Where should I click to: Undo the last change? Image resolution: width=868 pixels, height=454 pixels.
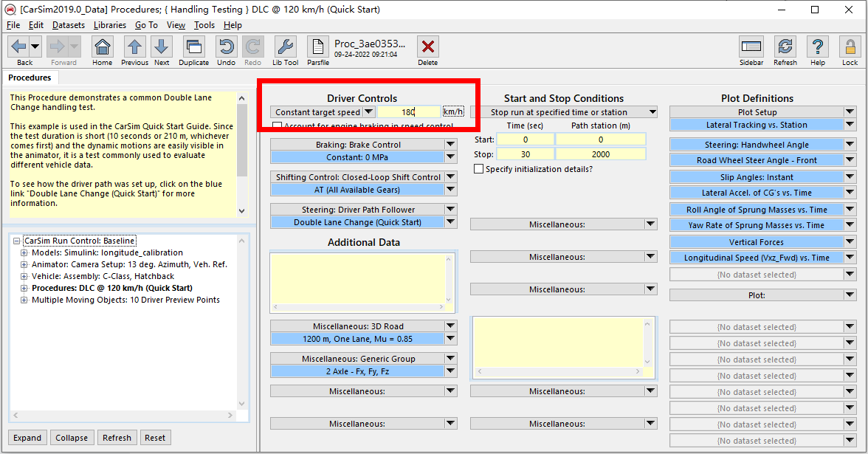point(226,47)
